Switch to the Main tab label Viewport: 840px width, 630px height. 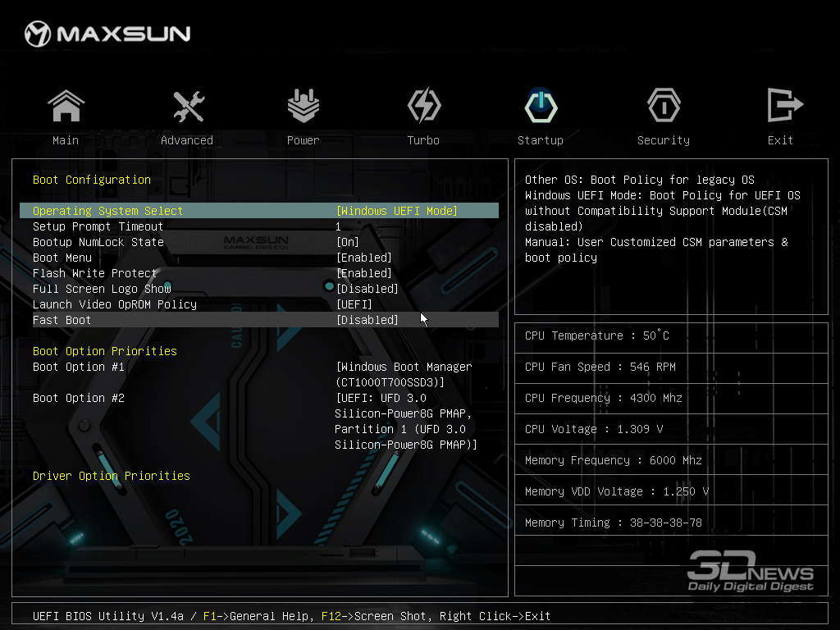tap(66, 140)
